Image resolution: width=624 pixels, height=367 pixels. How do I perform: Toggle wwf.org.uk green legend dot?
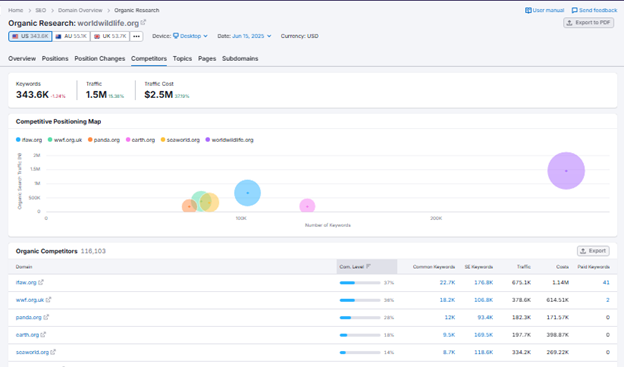click(x=50, y=140)
